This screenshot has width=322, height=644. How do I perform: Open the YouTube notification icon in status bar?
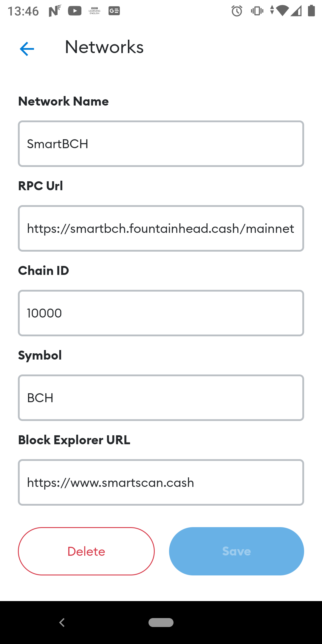75,11
